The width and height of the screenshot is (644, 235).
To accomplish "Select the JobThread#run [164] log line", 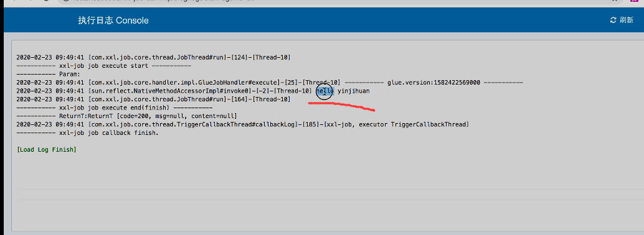I will 154,99.
